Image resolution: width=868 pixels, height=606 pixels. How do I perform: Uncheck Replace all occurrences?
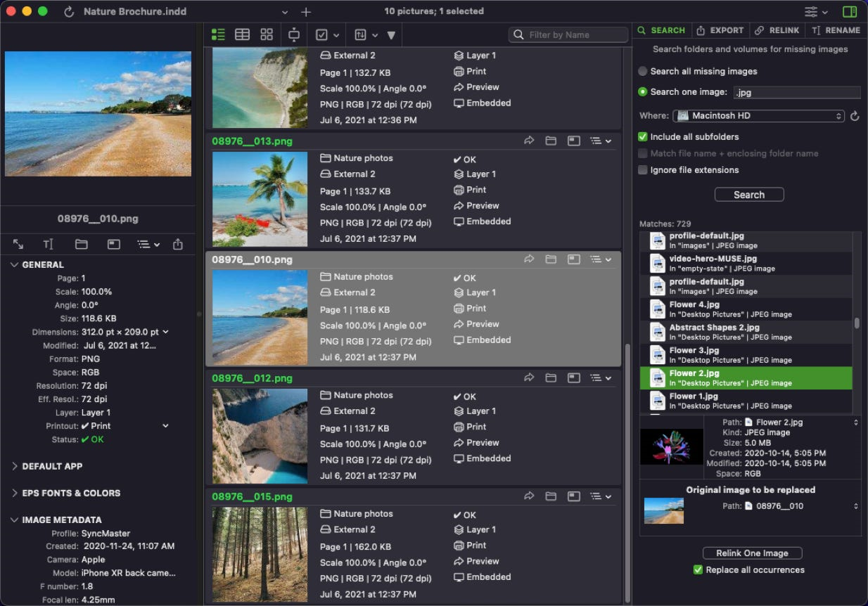[x=698, y=569]
